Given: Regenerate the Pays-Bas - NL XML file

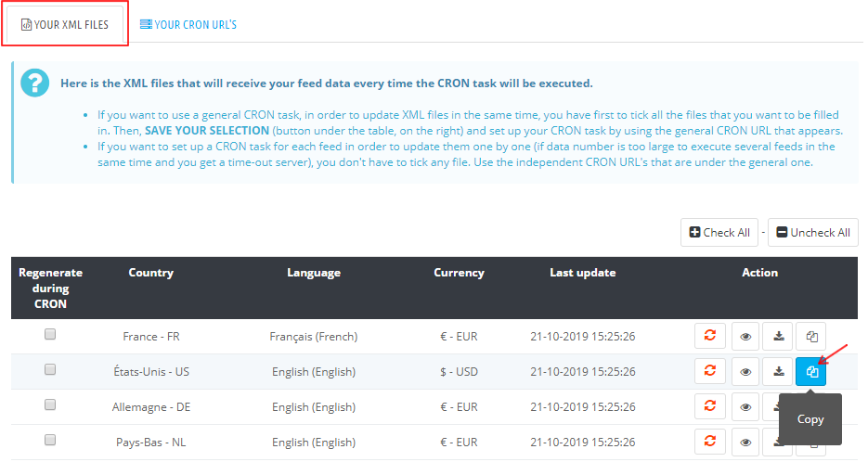Looking at the screenshot, I should tap(710, 442).
